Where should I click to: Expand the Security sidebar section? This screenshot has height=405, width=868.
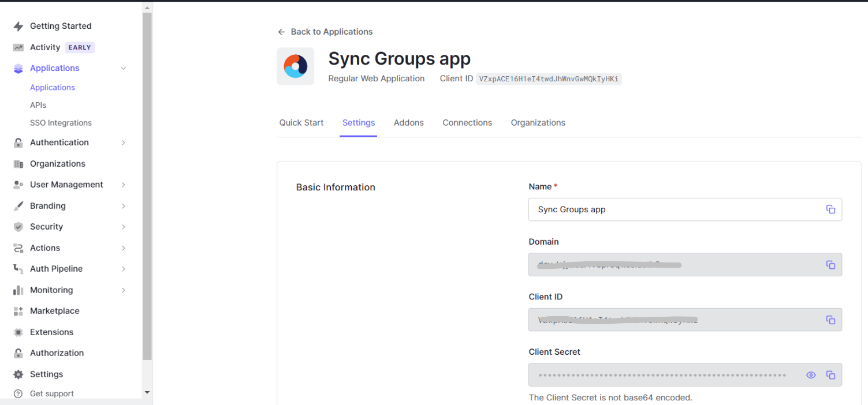(123, 227)
